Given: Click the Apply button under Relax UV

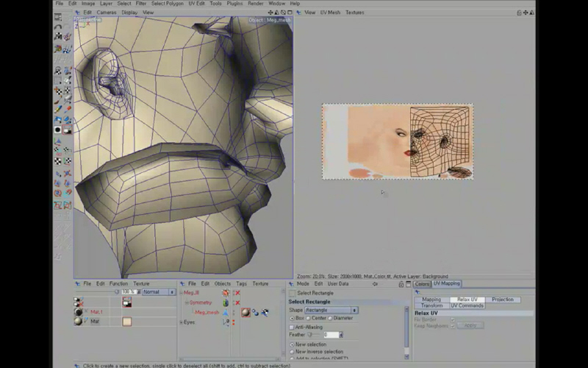Looking at the screenshot, I should coord(470,325).
